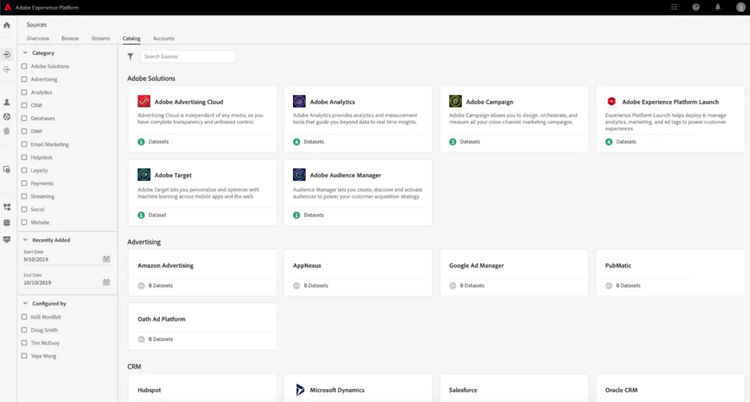The width and height of the screenshot is (750, 402).
Task: Click the '0 Datasets' text on PubMatic card
Action: [x=628, y=286]
